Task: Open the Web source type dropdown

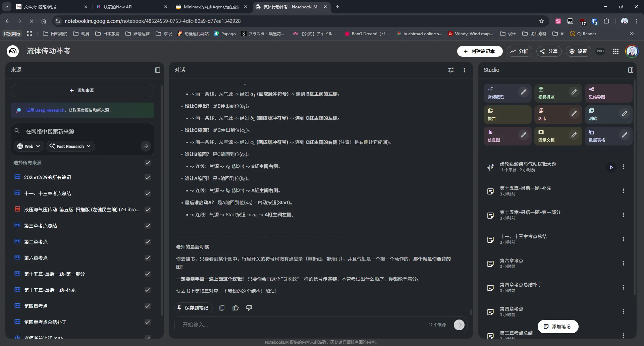Action: tap(28, 146)
